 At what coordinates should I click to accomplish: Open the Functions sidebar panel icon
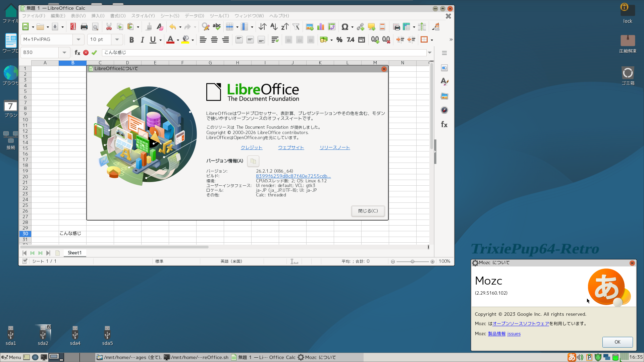(x=444, y=125)
